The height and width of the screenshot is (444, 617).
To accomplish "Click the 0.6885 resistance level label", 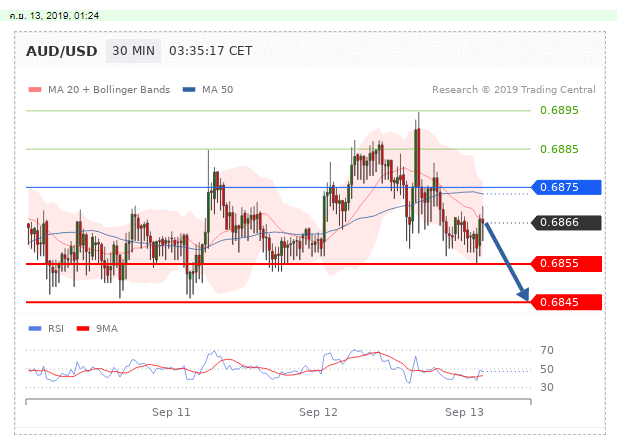I will tap(559, 149).
